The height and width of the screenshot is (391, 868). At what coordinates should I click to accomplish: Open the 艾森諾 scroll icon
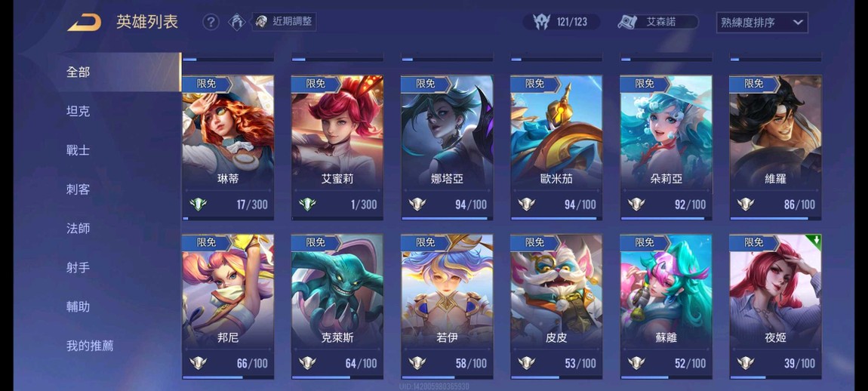(628, 22)
